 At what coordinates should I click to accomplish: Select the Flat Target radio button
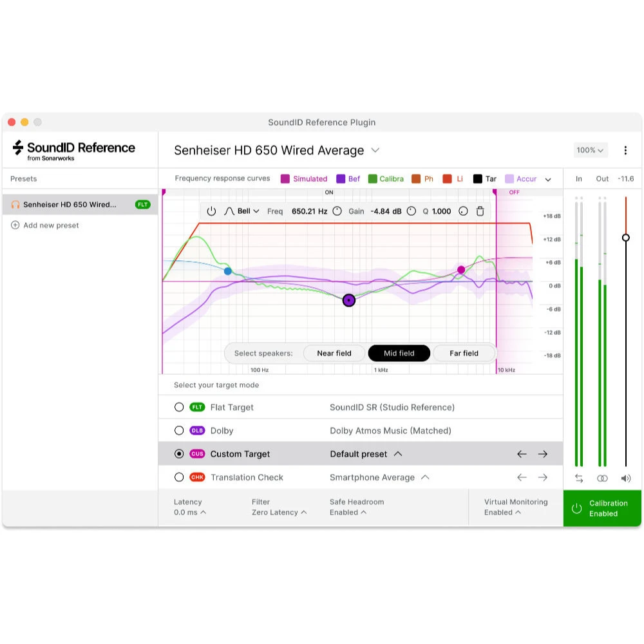179,407
